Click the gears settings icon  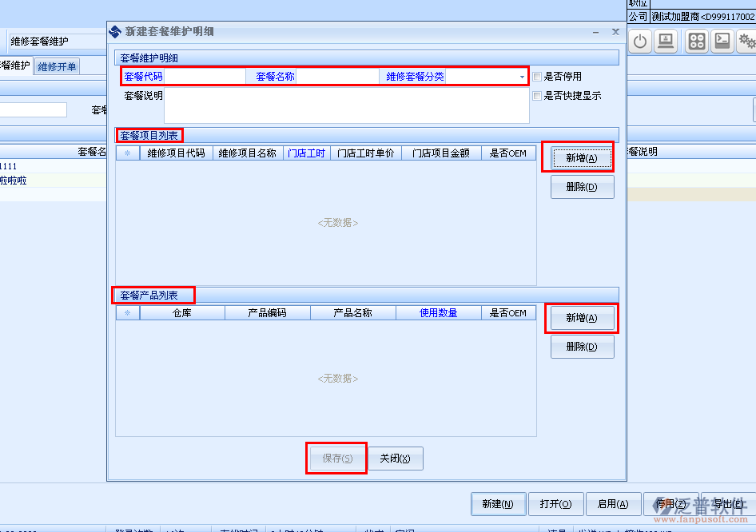pos(747,42)
